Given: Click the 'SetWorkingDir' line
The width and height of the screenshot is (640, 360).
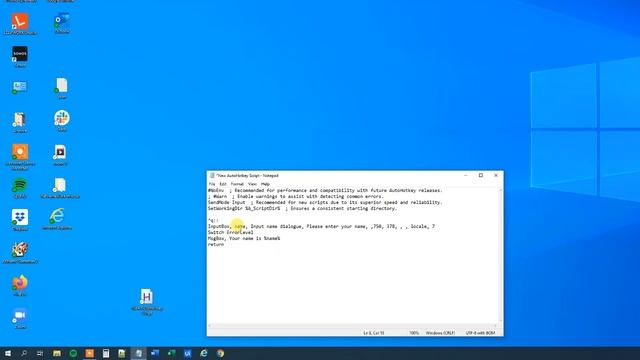Looking at the screenshot, I should [x=302, y=208].
